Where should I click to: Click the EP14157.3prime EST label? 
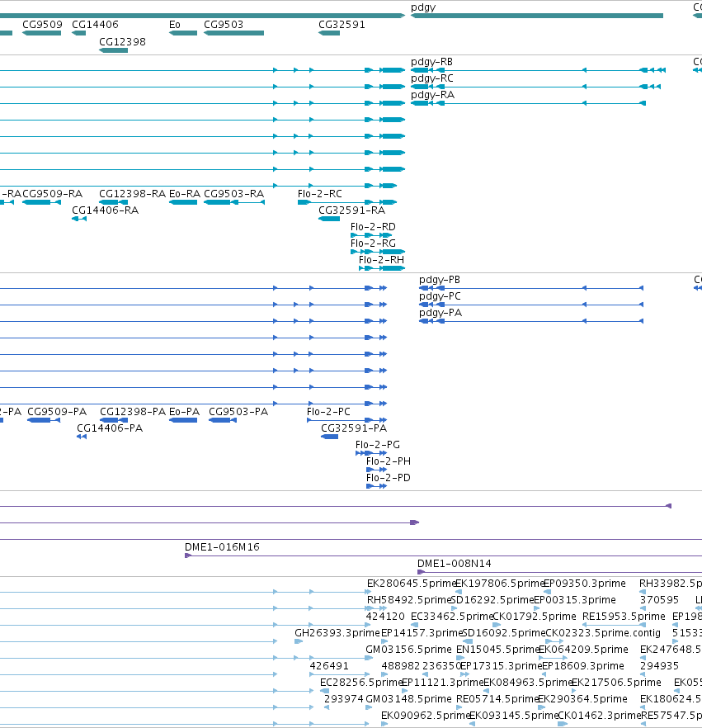pos(422,633)
